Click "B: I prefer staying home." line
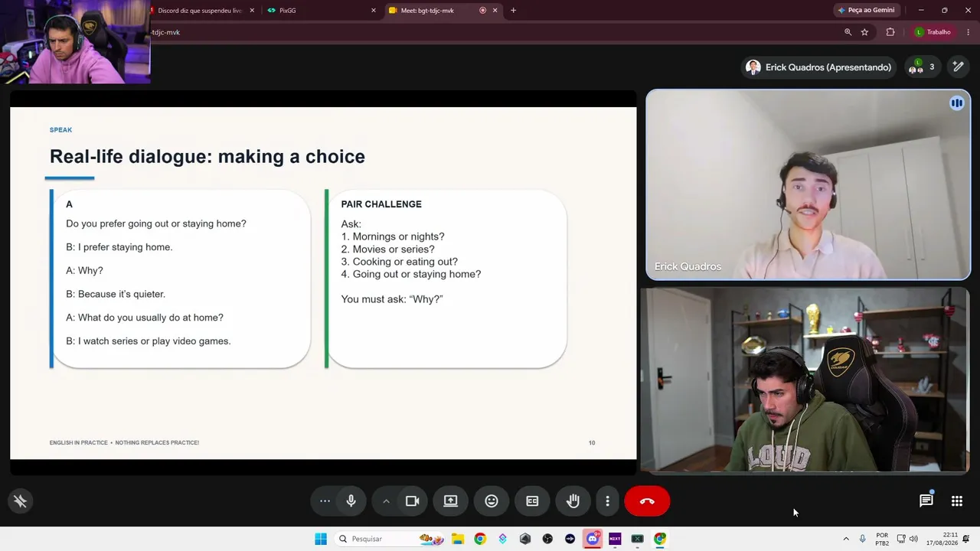980x551 pixels. (x=119, y=247)
